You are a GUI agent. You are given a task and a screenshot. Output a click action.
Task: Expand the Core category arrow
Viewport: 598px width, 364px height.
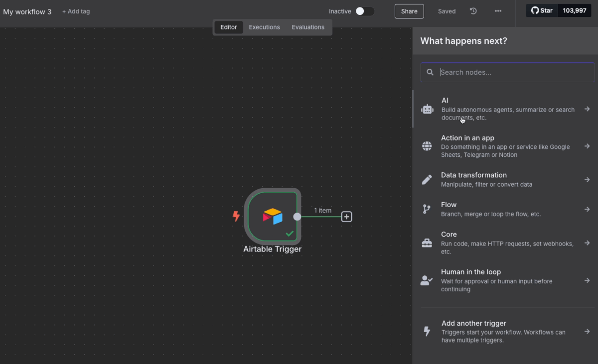[x=587, y=243]
